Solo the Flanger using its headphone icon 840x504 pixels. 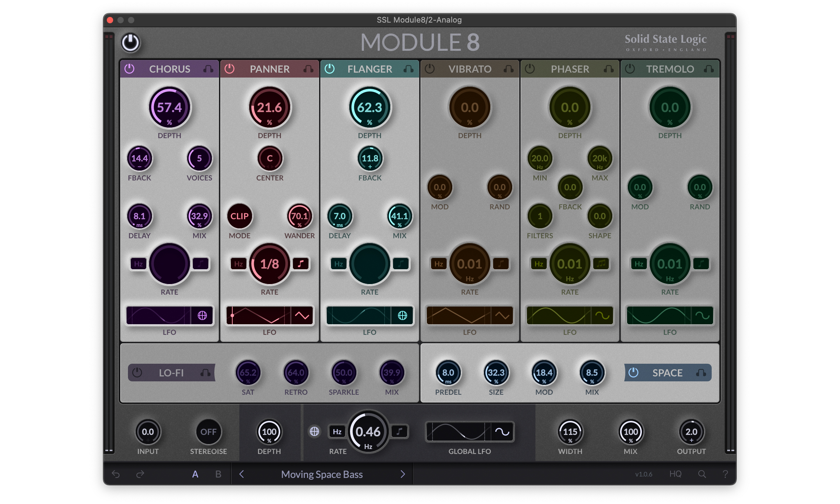409,69
